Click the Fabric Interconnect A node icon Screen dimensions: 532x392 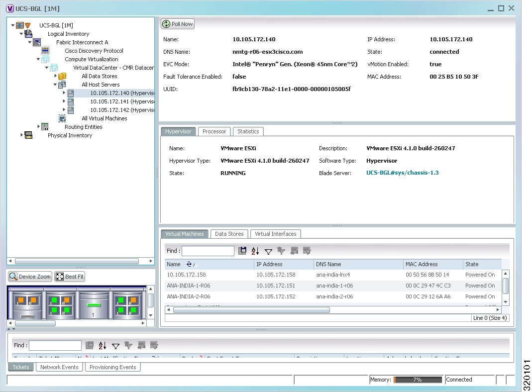tap(37, 42)
